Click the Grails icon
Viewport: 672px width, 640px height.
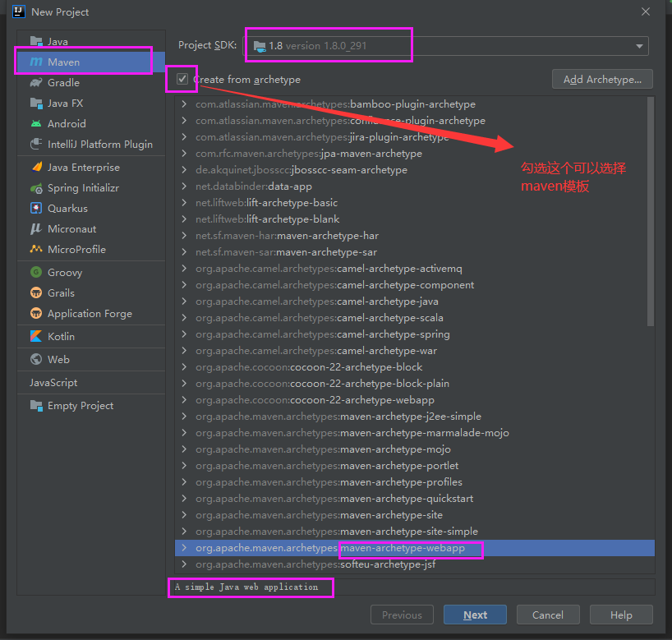tap(36, 292)
